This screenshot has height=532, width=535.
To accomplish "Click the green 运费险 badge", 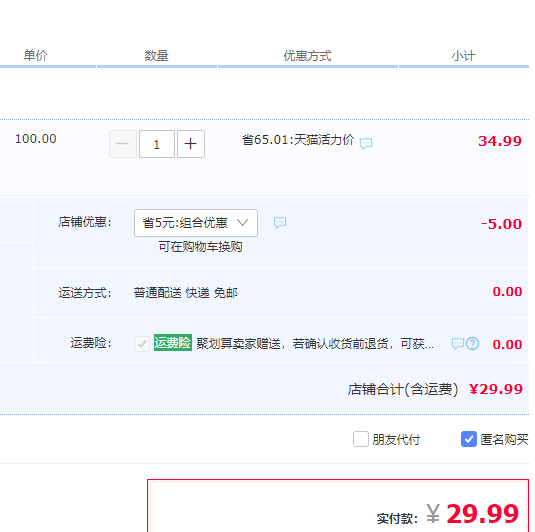I will 173,343.
